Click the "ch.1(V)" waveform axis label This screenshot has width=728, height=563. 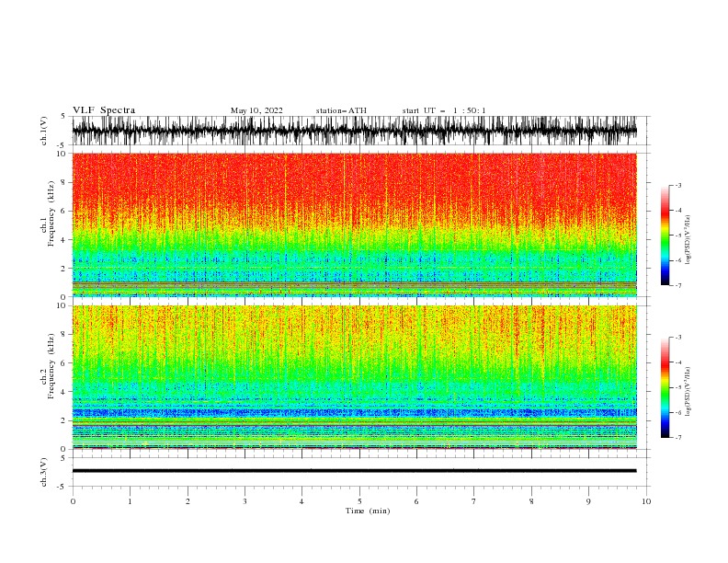pos(44,131)
